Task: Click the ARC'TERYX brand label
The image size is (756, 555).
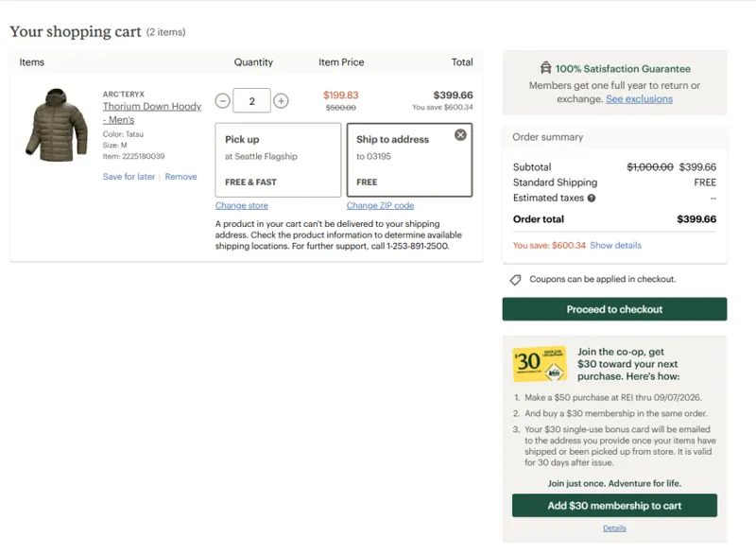Action: click(124, 94)
